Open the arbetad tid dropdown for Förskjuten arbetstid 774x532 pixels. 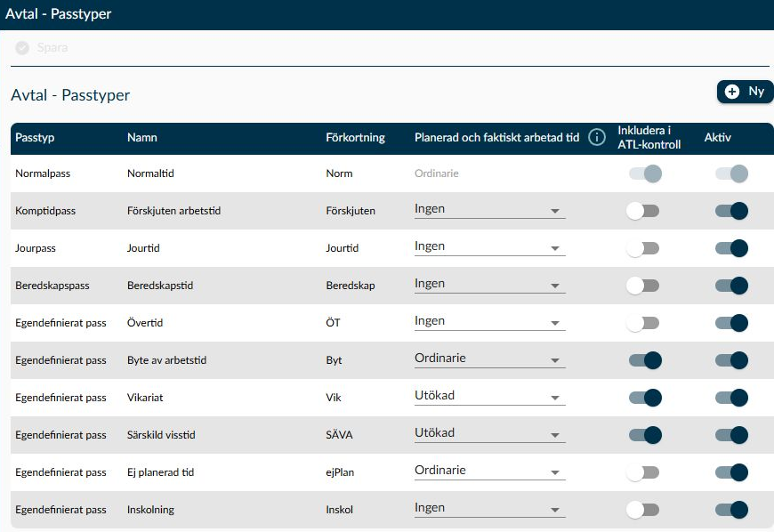[489, 210]
